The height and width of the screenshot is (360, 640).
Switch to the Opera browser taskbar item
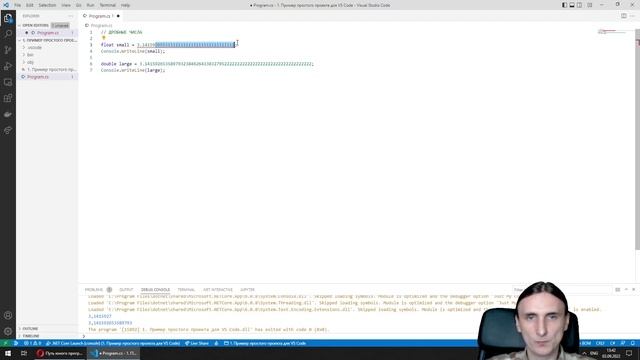pyautogui.click(x=60, y=353)
